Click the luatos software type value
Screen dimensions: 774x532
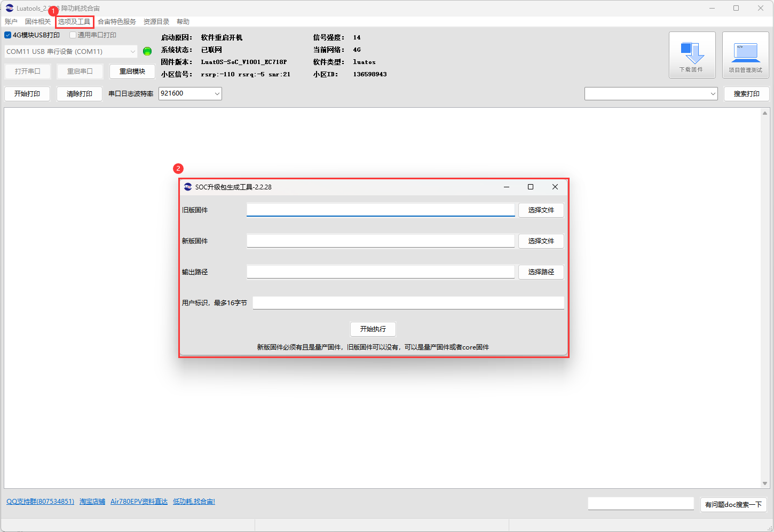[x=364, y=62]
